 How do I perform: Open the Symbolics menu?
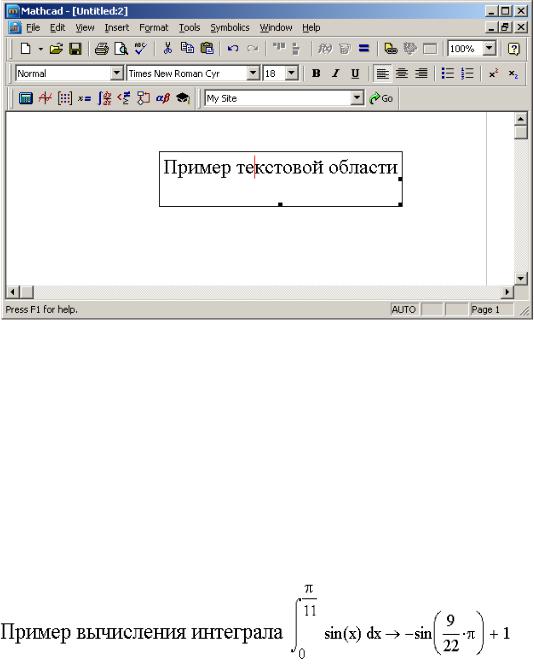click(x=230, y=28)
